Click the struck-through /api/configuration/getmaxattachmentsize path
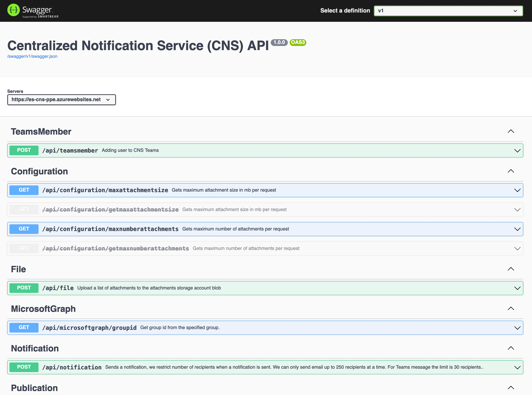This screenshot has height=395, width=532. click(x=110, y=209)
